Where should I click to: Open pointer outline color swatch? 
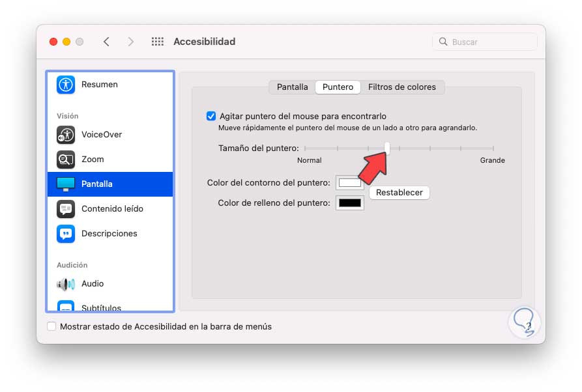pyautogui.click(x=349, y=183)
